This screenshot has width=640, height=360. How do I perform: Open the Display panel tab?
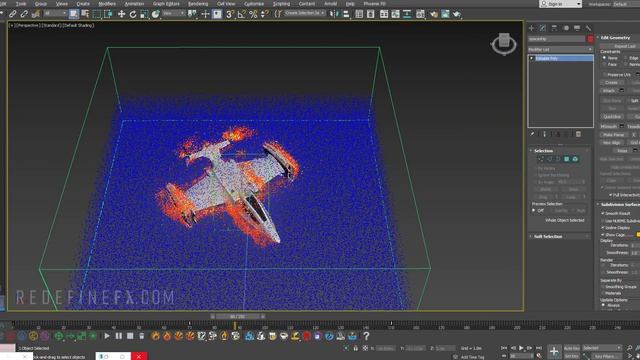click(x=577, y=28)
